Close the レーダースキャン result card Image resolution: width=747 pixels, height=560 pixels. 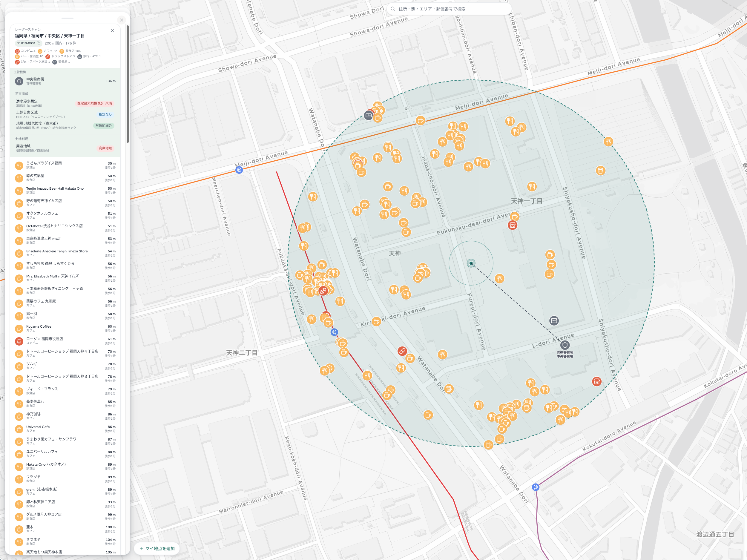click(x=113, y=30)
